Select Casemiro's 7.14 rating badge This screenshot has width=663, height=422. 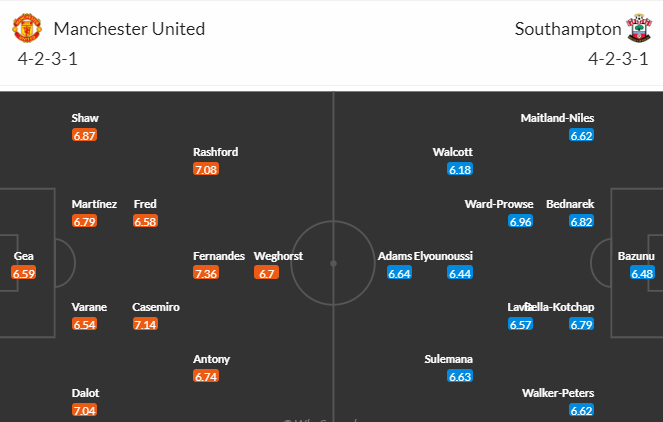[x=145, y=324]
